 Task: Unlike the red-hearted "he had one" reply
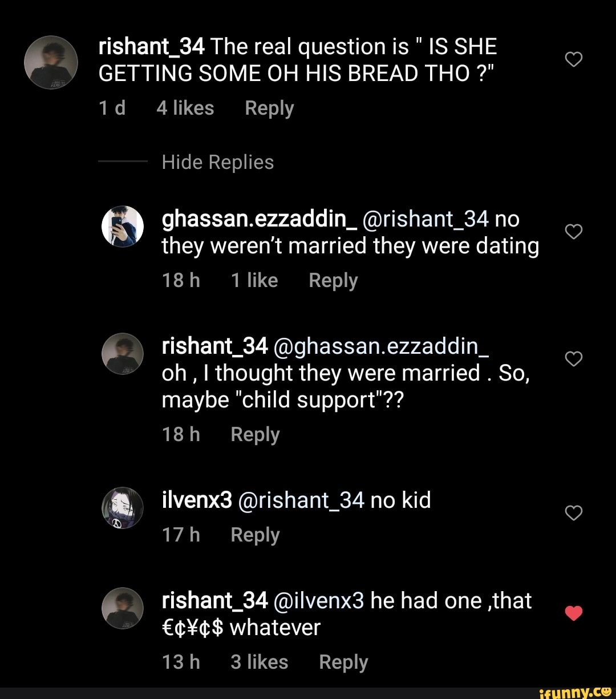coord(573,613)
